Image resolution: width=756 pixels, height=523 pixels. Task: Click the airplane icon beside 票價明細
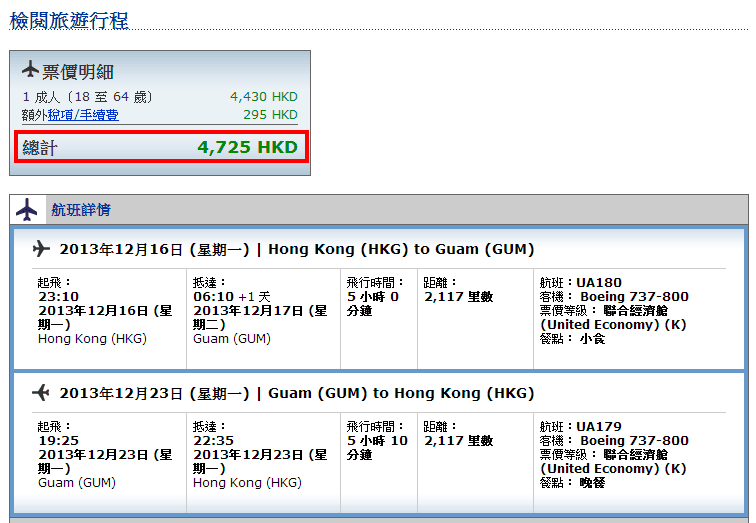tap(30, 70)
